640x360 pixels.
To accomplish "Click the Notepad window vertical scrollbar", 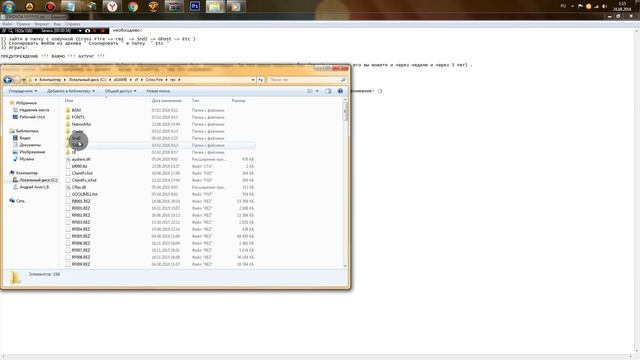I will click(x=637, y=190).
